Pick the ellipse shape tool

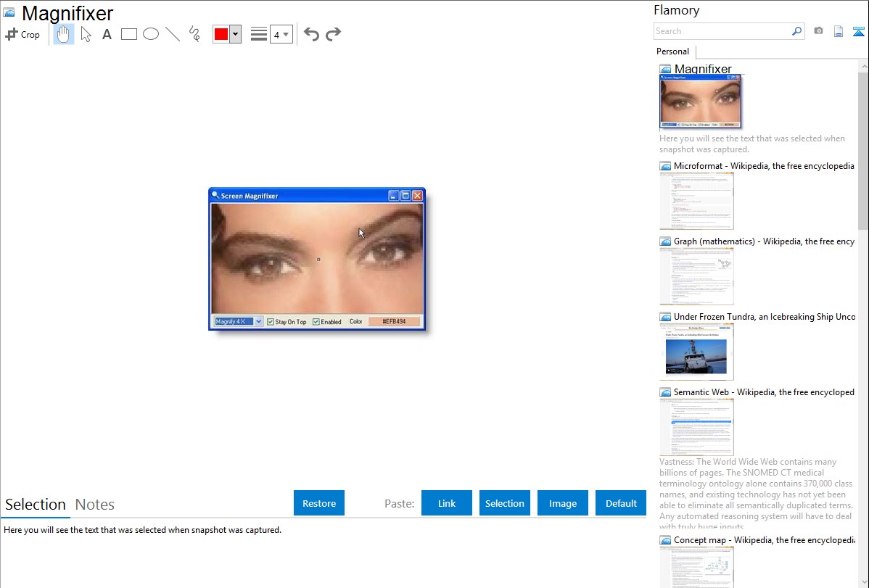click(151, 34)
